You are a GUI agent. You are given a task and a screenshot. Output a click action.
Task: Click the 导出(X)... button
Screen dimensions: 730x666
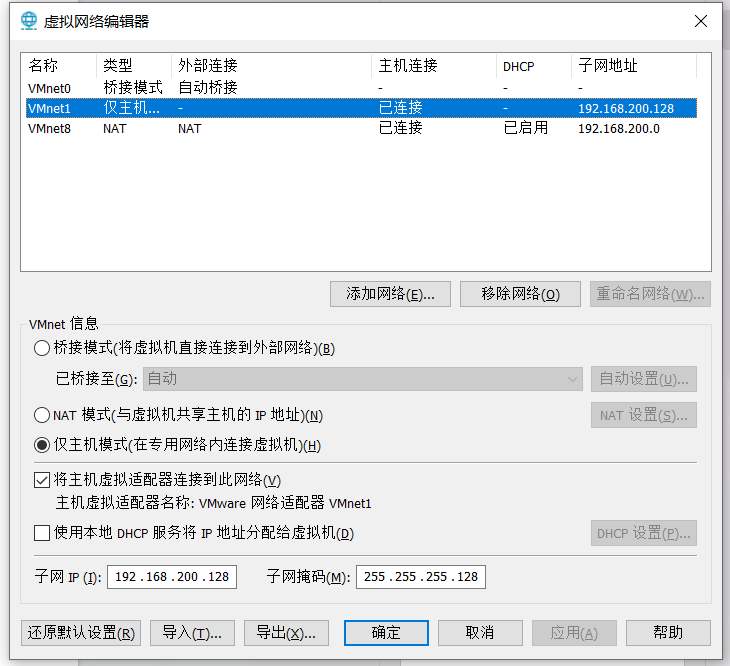pos(286,633)
